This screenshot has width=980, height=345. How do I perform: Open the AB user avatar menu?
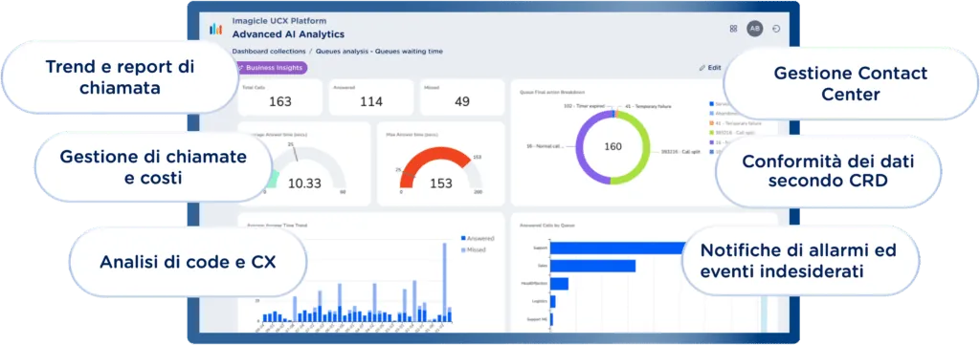click(x=755, y=29)
